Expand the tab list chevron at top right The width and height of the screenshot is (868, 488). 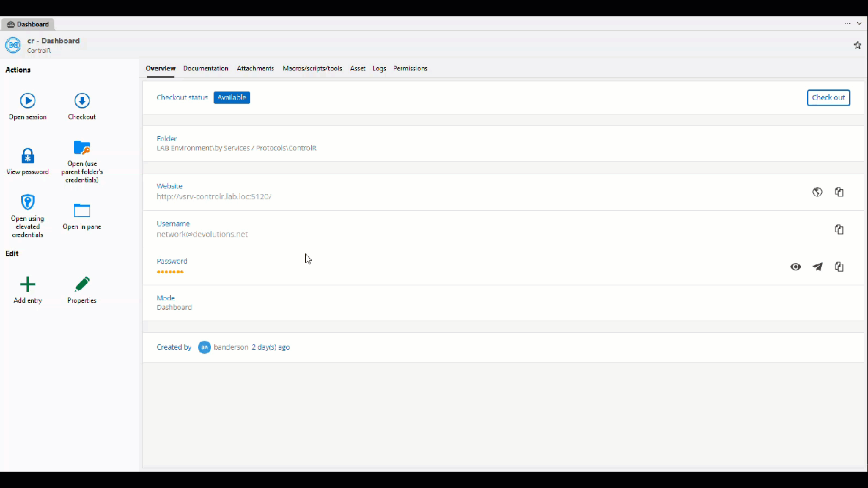[x=859, y=24]
